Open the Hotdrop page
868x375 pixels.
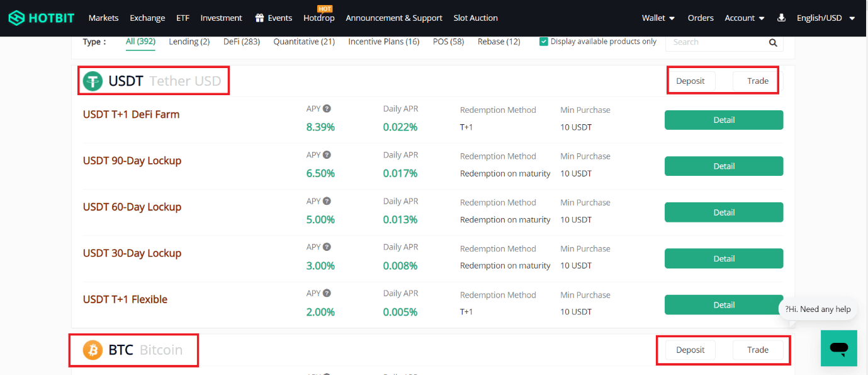pos(319,18)
